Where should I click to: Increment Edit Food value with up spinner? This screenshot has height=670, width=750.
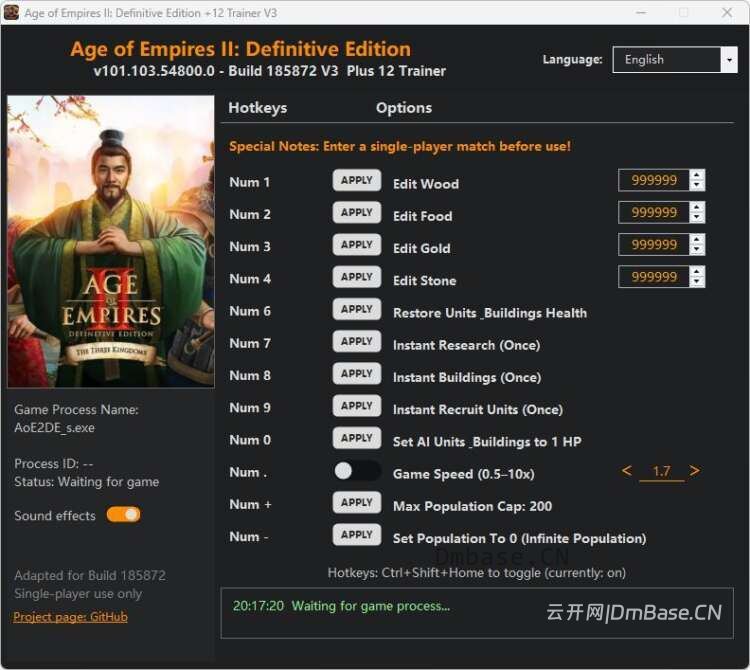697,207
